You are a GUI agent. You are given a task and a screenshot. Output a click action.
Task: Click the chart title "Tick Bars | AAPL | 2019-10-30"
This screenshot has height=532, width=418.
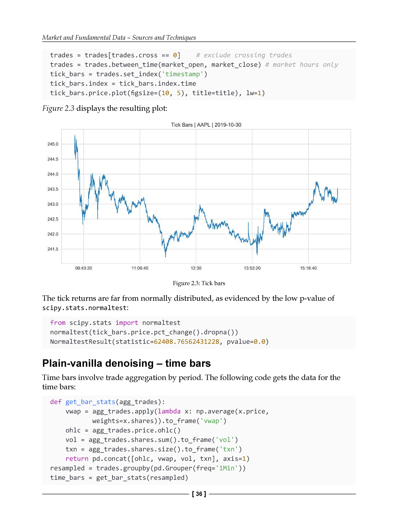pyautogui.click(x=206, y=125)
